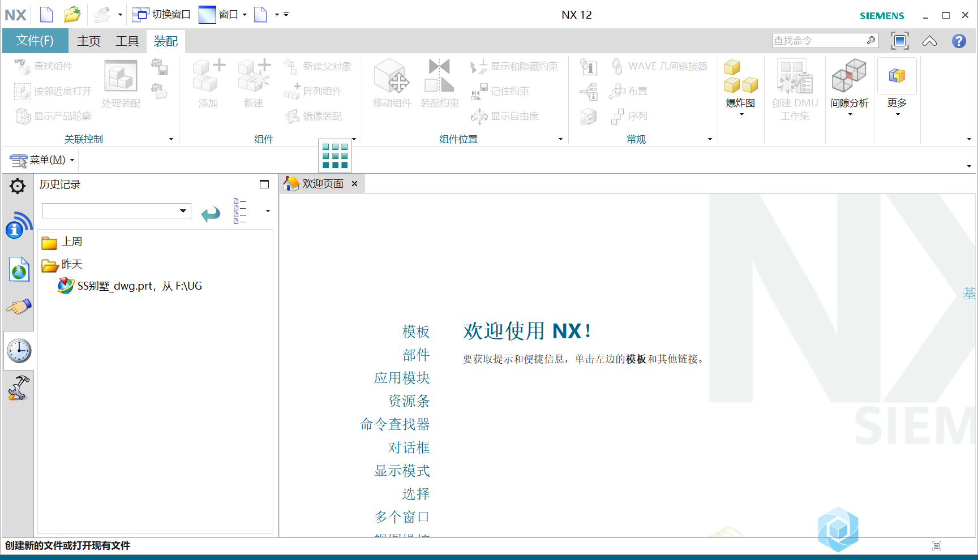Maximize the History (历史记录) panel
Screen dimensions: 978x560
pyautogui.click(x=264, y=184)
